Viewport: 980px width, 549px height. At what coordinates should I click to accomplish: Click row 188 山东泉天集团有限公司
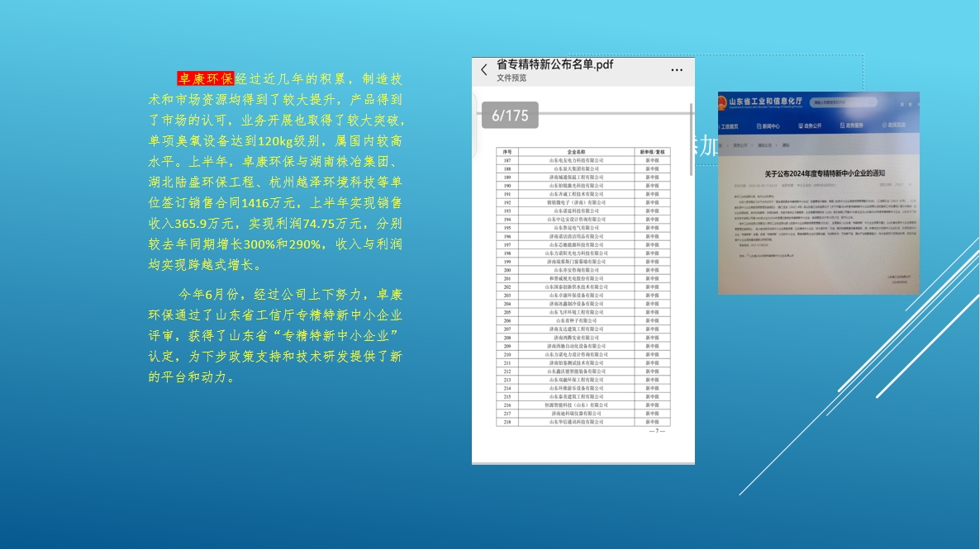point(583,168)
